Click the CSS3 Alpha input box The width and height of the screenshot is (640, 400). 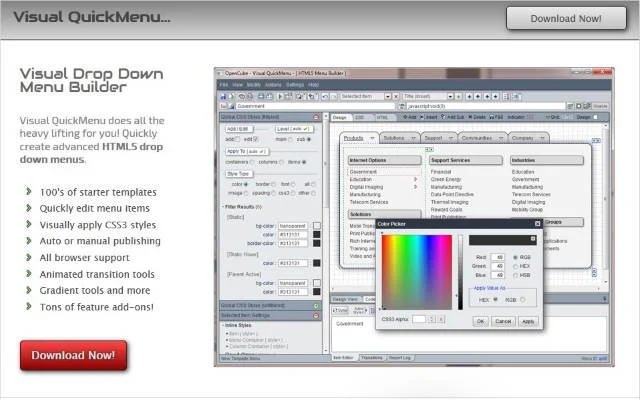[419, 319]
